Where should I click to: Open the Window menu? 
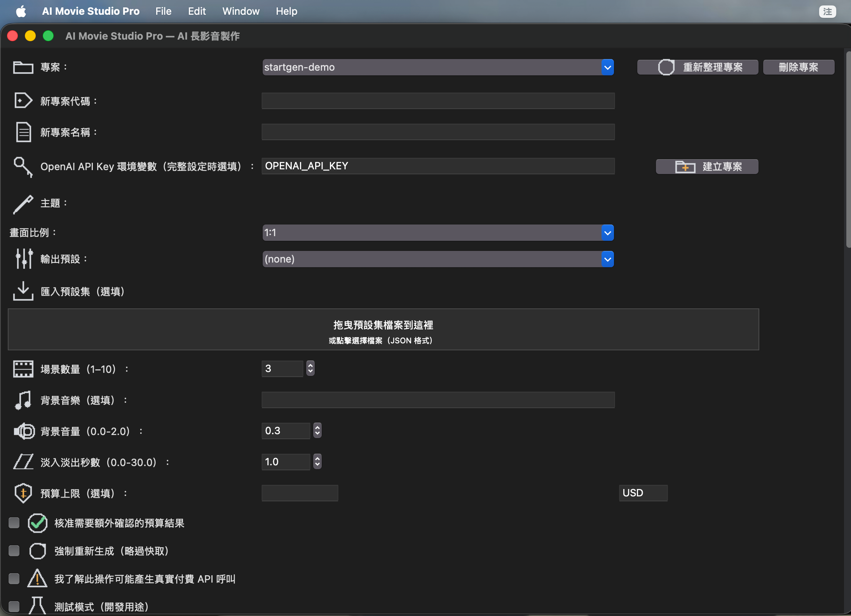click(241, 11)
